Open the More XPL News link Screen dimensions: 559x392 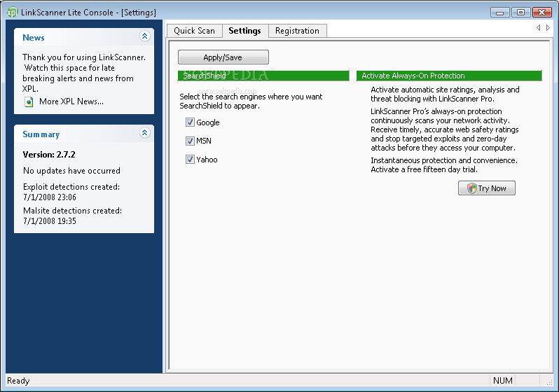pyautogui.click(x=71, y=101)
